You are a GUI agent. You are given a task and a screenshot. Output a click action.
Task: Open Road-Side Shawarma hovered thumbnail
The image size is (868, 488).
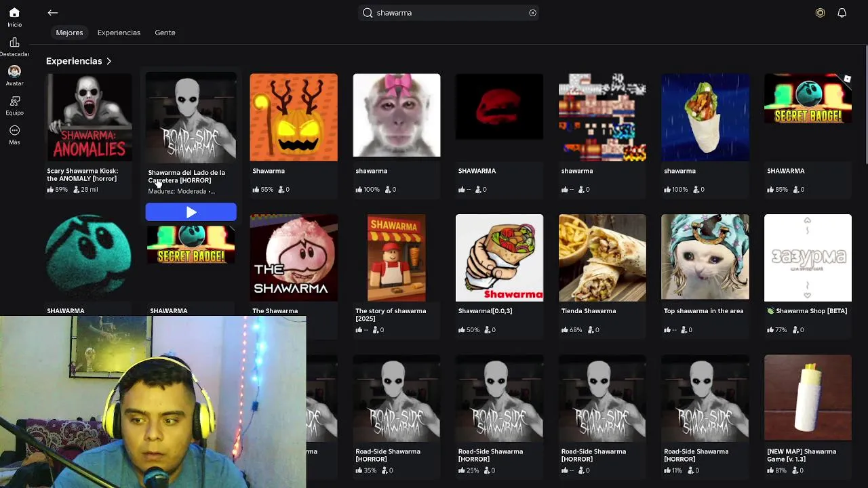click(191, 117)
